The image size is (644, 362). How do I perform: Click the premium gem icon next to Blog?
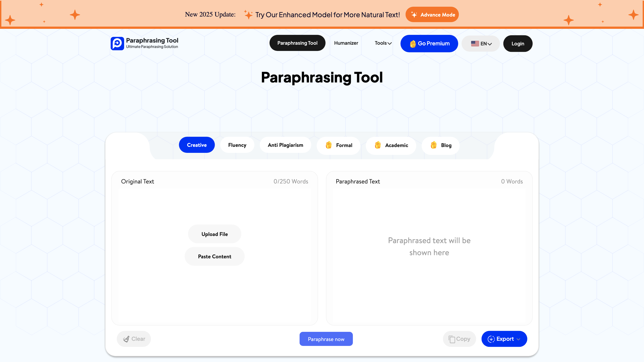point(434,145)
